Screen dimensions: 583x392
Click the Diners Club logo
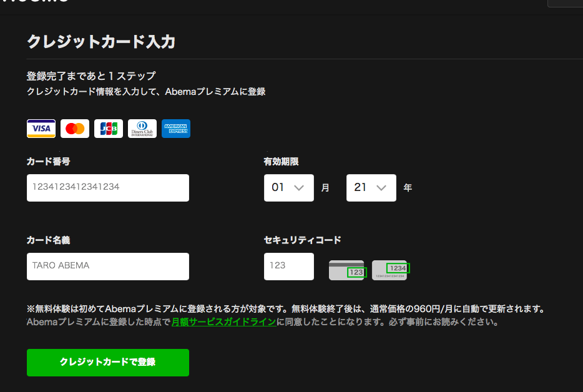coord(142,129)
